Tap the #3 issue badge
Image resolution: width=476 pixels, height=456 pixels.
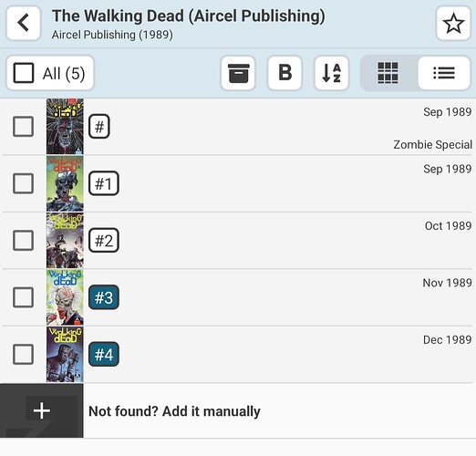104,297
